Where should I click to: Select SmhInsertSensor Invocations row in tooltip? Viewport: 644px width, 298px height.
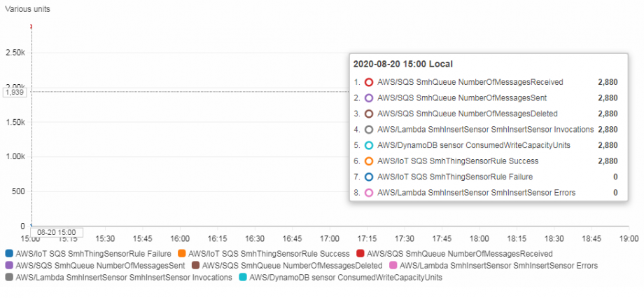pos(485,130)
